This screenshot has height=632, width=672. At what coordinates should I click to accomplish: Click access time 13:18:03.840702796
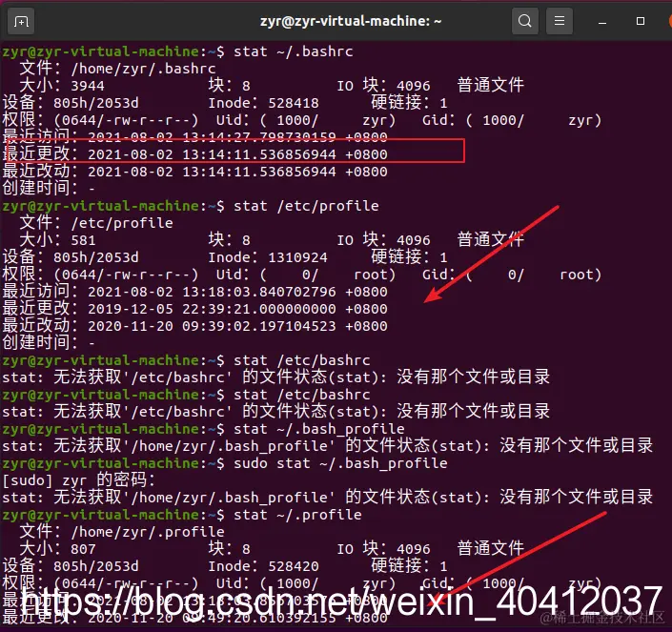259,292
